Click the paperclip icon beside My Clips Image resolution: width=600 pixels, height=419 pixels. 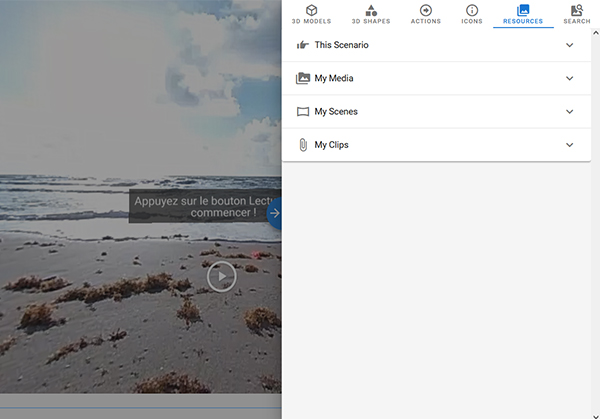click(x=303, y=145)
